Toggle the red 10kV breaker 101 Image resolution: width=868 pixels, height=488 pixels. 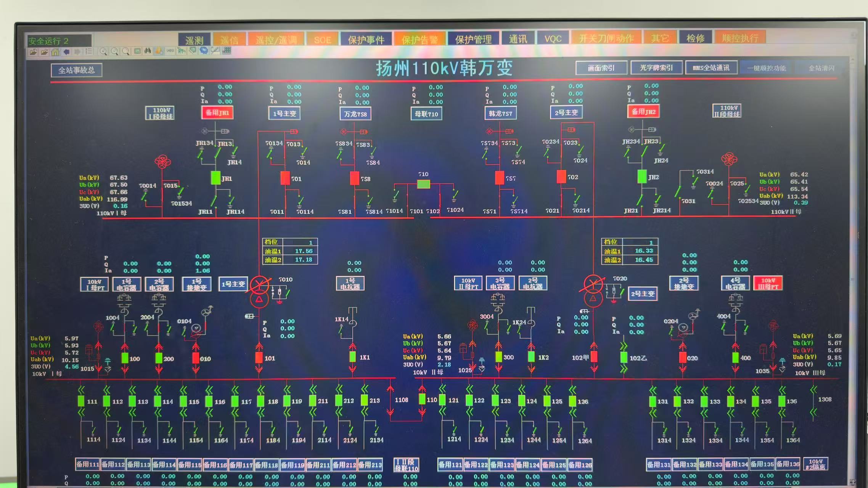click(259, 358)
